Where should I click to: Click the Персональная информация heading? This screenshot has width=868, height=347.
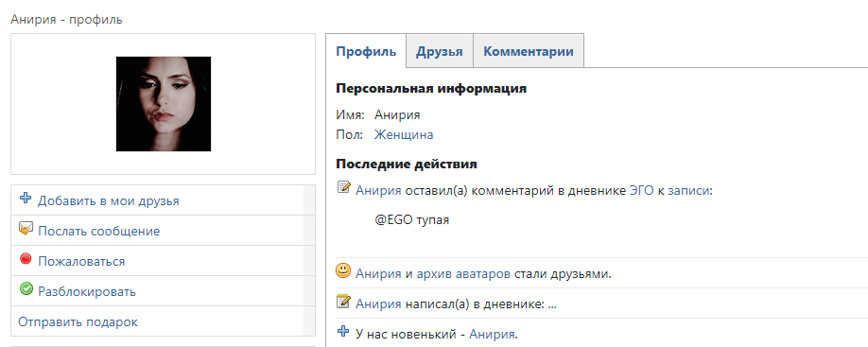click(431, 89)
